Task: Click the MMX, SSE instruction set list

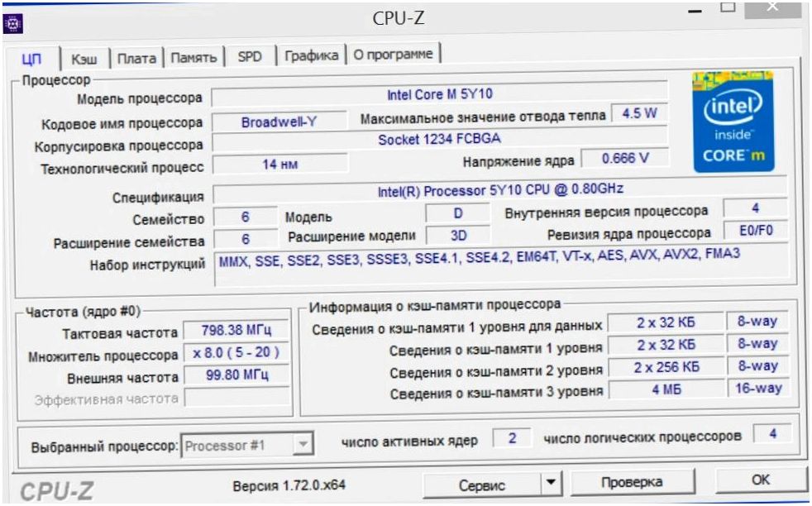Action: 501,265
